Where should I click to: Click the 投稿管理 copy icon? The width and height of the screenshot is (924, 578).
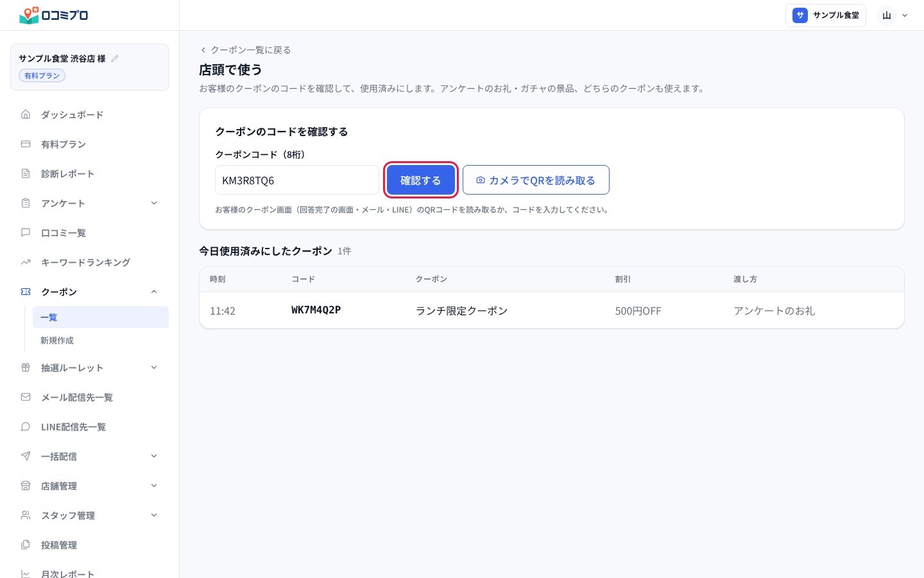coord(26,545)
